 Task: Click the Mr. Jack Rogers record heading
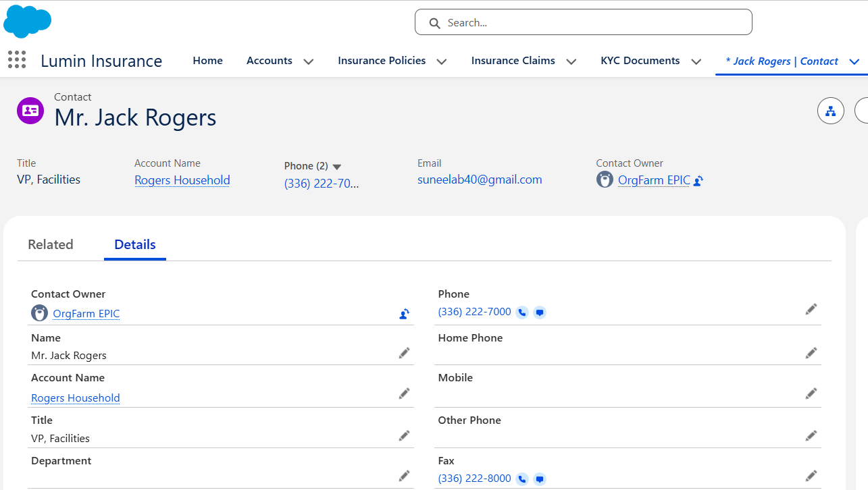135,117
